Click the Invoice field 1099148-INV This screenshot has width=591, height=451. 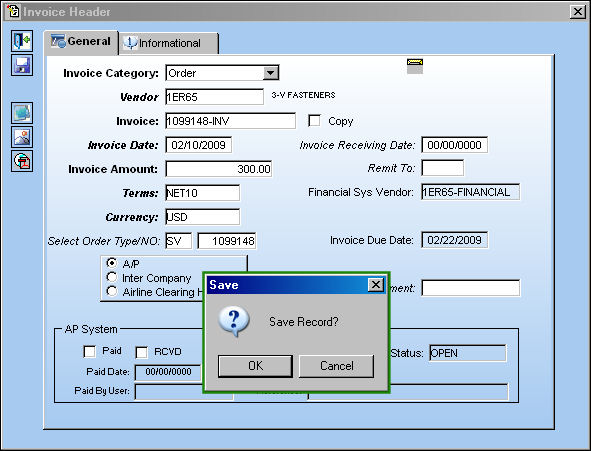tap(230, 121)
